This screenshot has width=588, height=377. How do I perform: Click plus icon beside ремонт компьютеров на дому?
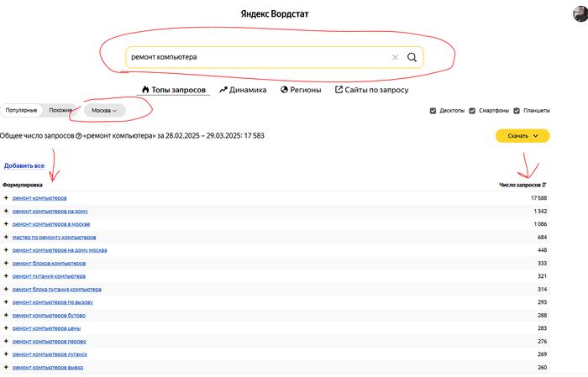(6, 212)
